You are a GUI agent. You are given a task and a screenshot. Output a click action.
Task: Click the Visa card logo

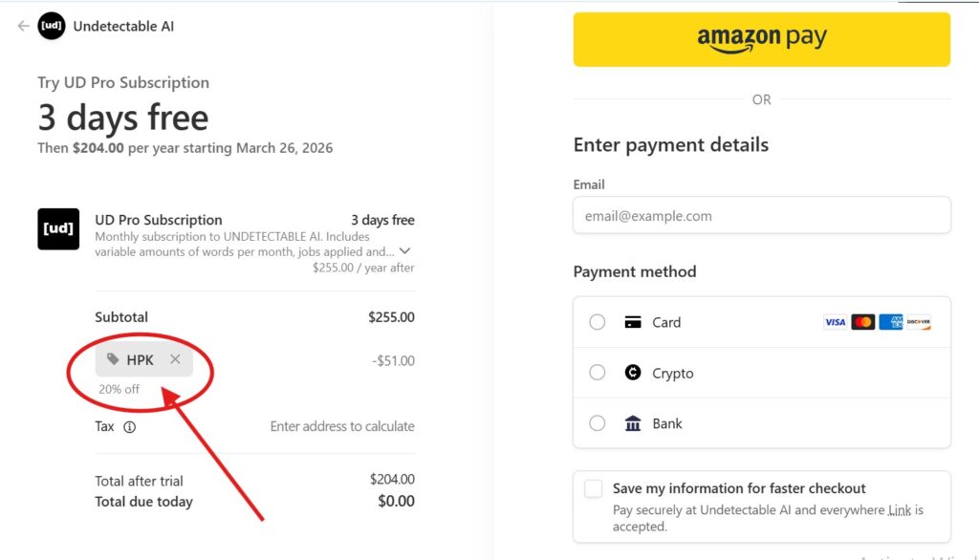click(835, 322)
